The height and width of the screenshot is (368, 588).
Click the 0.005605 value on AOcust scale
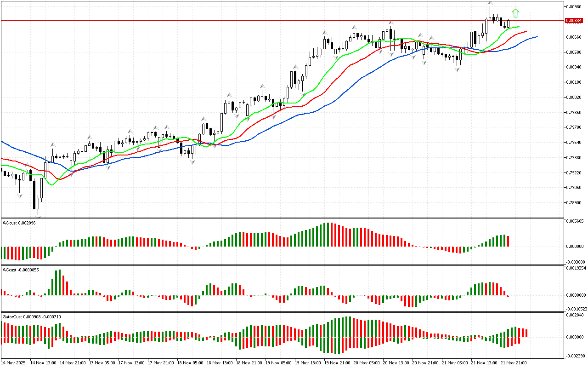pos(573,221)
